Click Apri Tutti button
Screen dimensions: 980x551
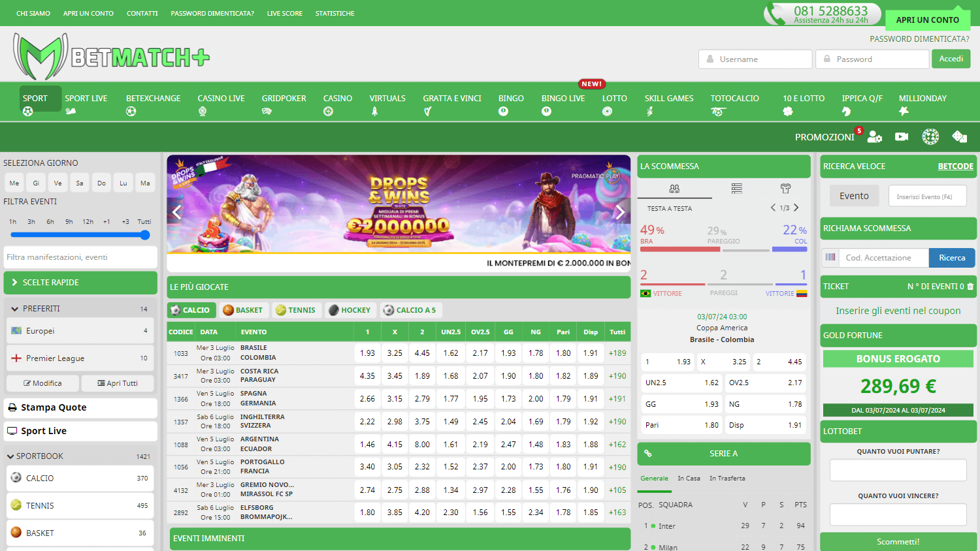(x=118, y=383)
